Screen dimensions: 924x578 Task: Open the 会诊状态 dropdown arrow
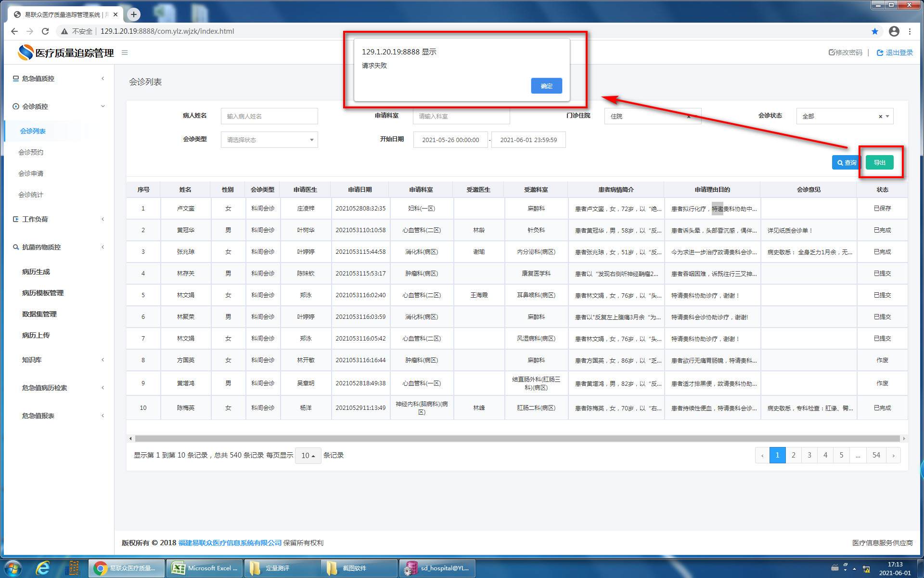[x=887, y=116]
